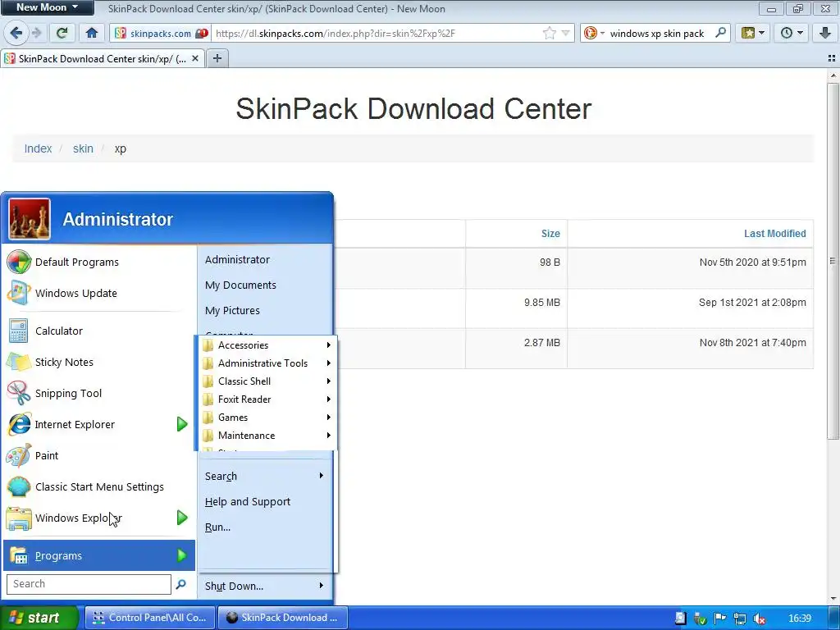Open Classic Start Menu Settings
The width and height of the screenshot is (840, 630).
point(99,486)
